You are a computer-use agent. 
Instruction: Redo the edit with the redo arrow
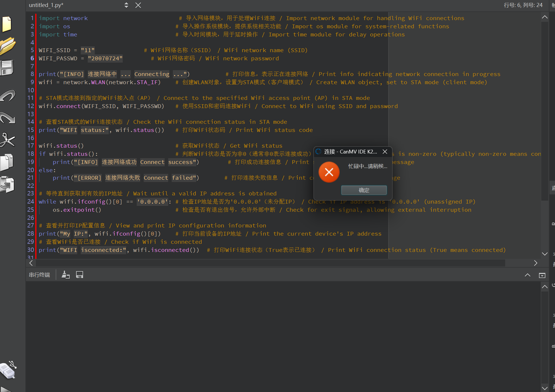click(8, 118)
